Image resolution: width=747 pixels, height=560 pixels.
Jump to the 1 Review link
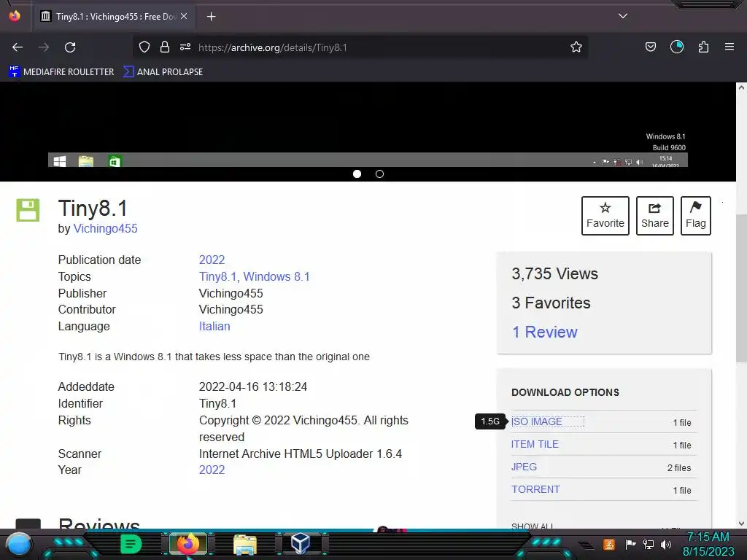[x=544, y=332]
